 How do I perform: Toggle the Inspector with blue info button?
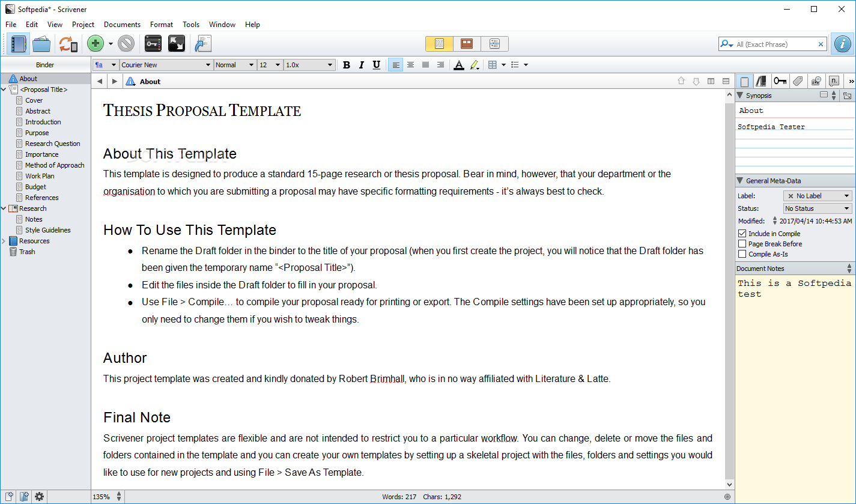click(x=843, y=44)
